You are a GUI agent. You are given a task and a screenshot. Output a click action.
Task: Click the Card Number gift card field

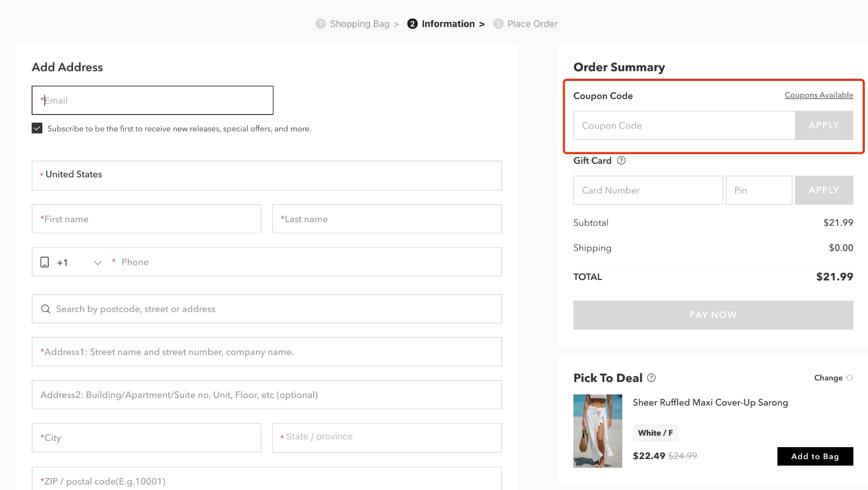pos(647,190)
